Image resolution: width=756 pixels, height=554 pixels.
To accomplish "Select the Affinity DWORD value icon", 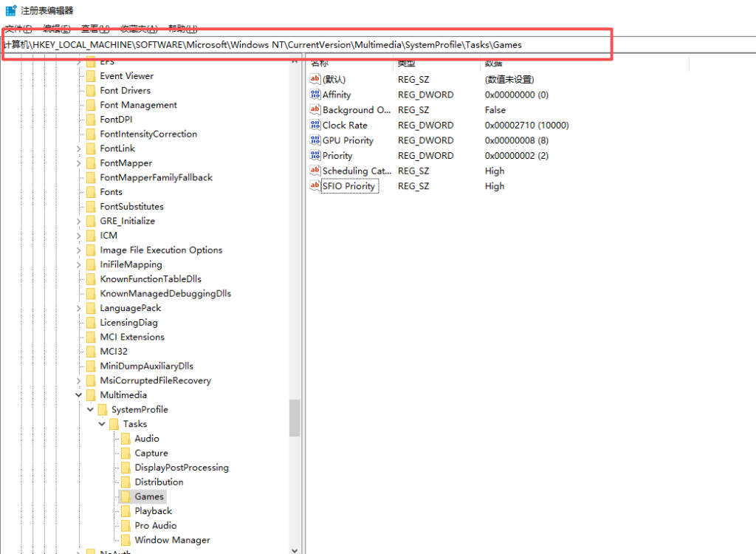I will [315, 95].
